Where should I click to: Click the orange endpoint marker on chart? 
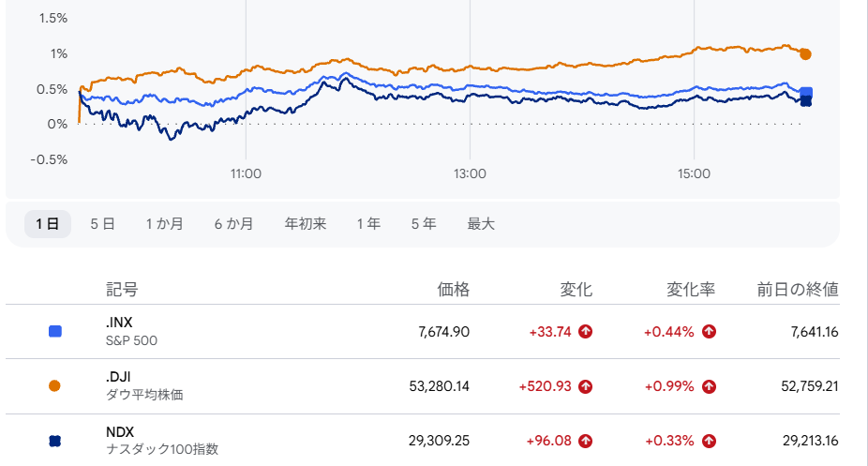tap(805, 54)
